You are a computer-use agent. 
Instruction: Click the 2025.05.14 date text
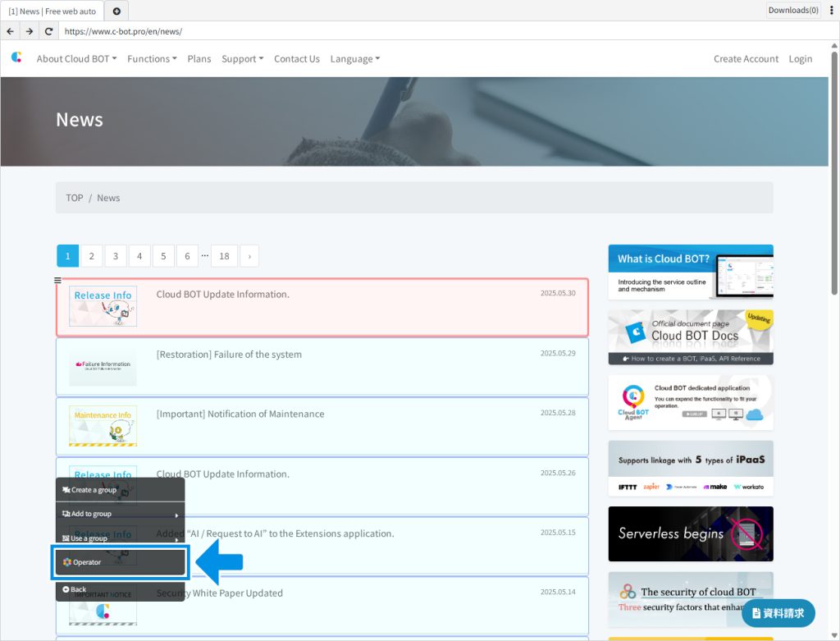tap(558, 592)
